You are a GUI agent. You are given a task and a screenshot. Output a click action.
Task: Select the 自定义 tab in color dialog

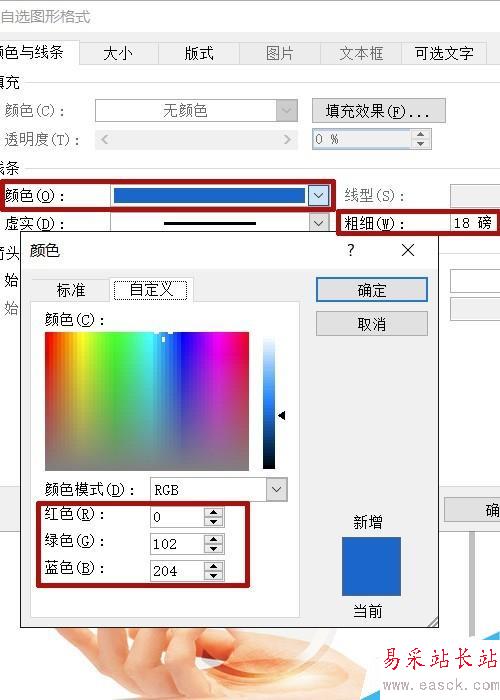[151, 290]
